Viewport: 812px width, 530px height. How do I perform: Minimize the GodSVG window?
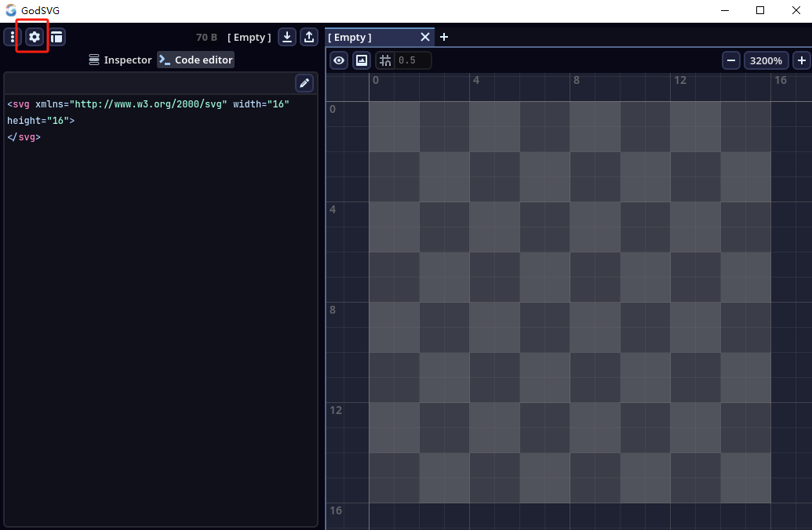point(725,10)
